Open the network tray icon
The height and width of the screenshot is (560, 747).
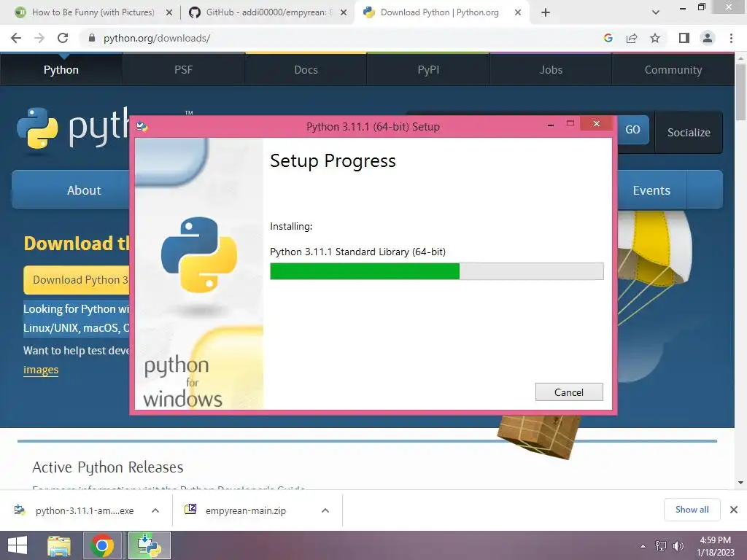tap(661, 546)
